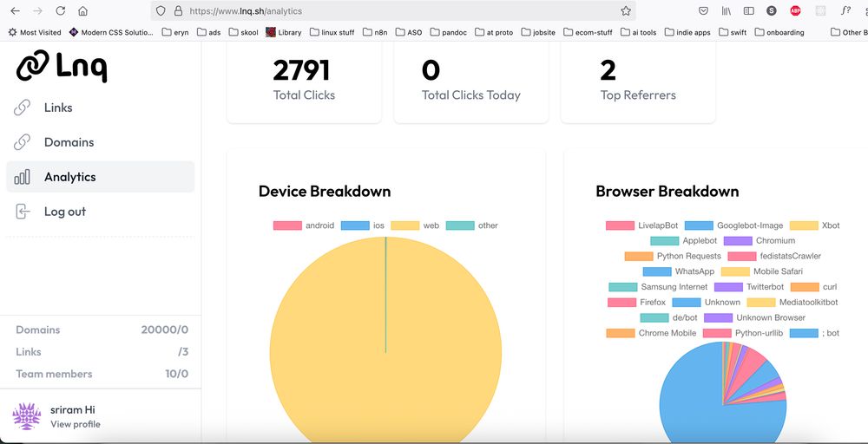Open the n8n bookmarks folder
This screenshot has width=868, height=444.
point(375,33)
